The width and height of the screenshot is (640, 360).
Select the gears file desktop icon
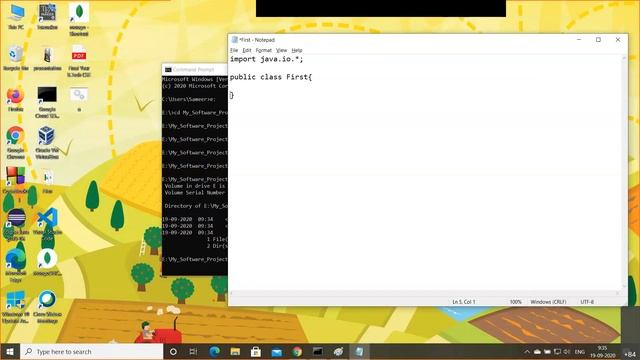[79, 99]
